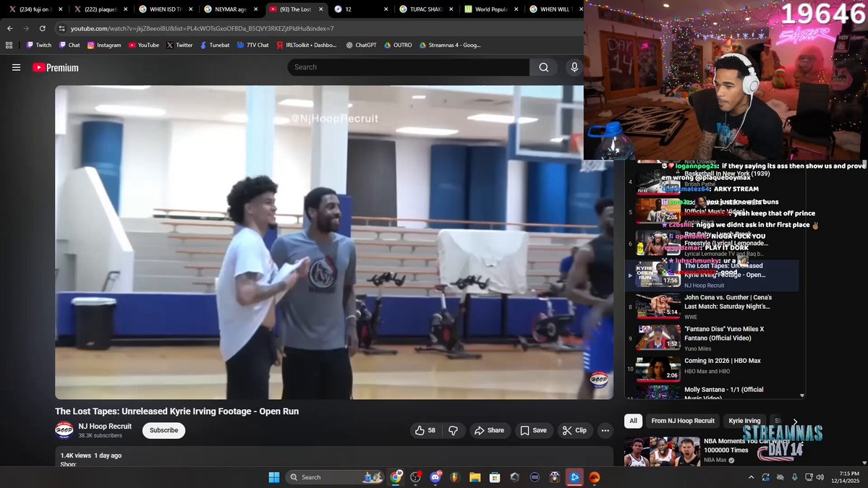Select the From NJ Hoop Recruit chip
This screenshot has height=488, width=868.
click(x=683, y=421)
